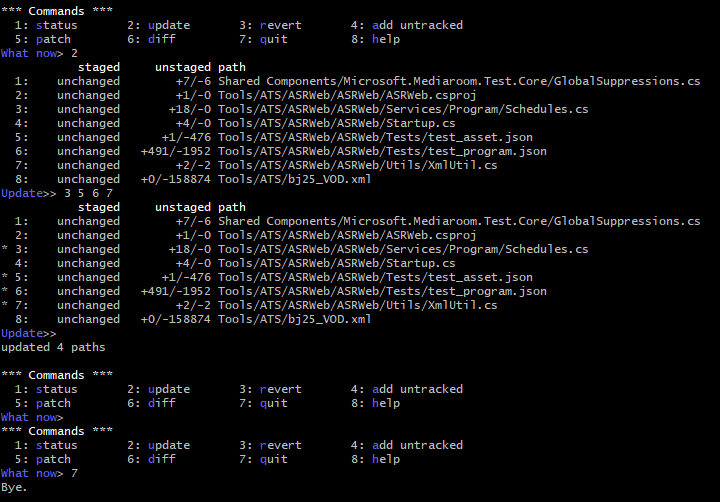Click the "What now> 2" prompt line
Image resolution: width=720 pixels, height=502 pixels.
[x=40, y=53]
